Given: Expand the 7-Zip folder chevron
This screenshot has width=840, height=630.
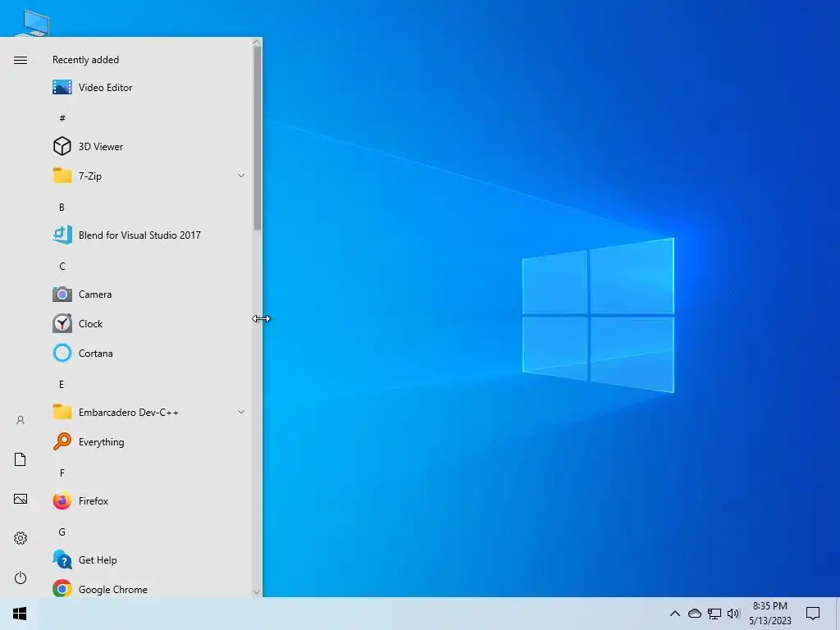Looking at the screenshot, I should pos(241,176).
